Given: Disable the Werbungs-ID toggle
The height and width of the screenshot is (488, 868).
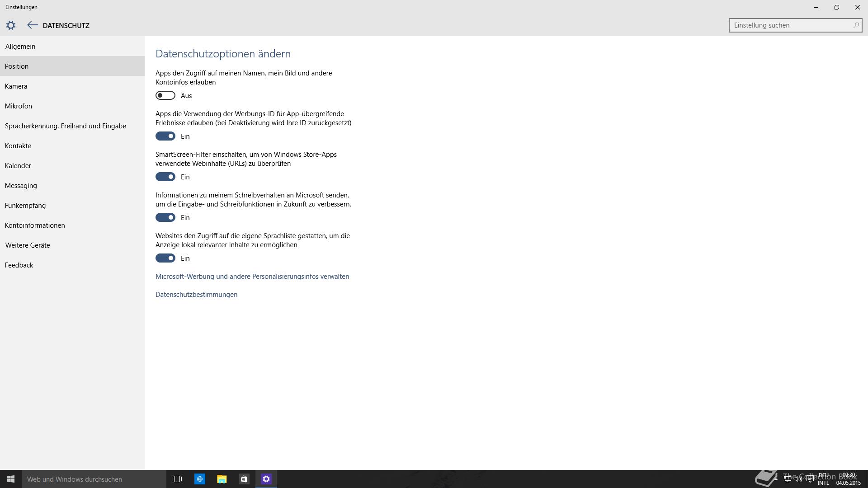Looking at the screenshot, I should [x=165, y=136].
